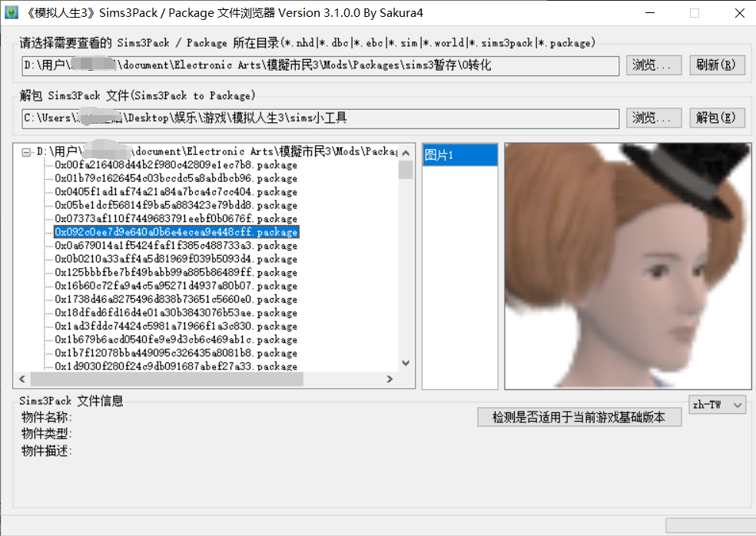Select file 0x16b60c72fa9a4c5a95271d4937a80b07.package
The height and width of the screenshot is (536, 756).
[x=176, y=286]
